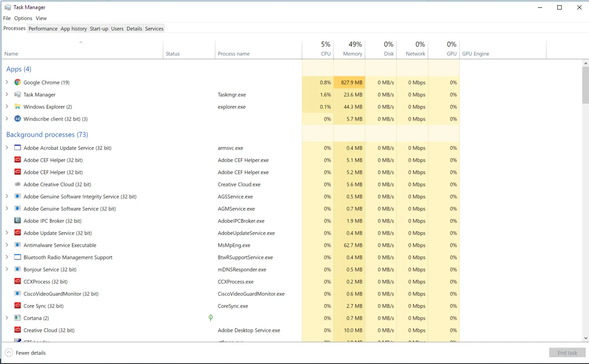This screenshot has height=364, width=589.
Task: Select the MsMpEng.exe process name
Action: (x=234, y=245)
